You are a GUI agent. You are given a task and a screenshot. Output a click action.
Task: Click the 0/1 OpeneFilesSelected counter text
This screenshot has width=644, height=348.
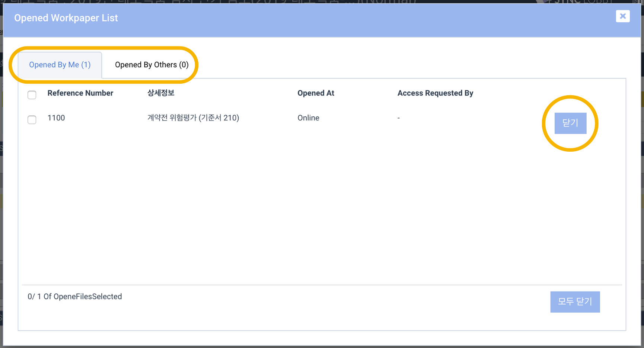(75, 296)
